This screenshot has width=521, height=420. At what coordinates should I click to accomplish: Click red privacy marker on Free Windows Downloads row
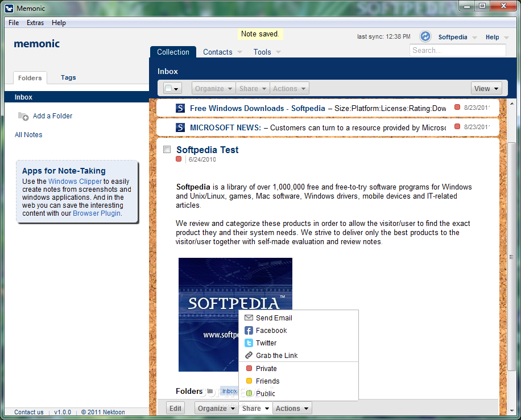pyautogui.click(x=457, y=107)
